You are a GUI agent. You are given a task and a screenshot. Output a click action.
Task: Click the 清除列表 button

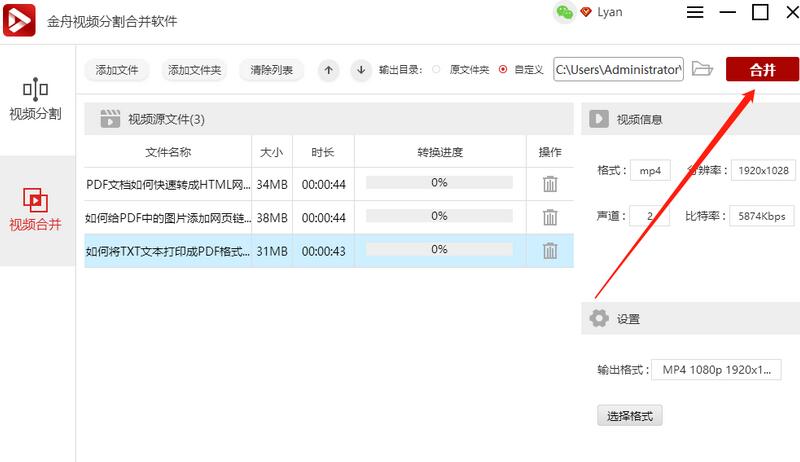coord(272,70)
